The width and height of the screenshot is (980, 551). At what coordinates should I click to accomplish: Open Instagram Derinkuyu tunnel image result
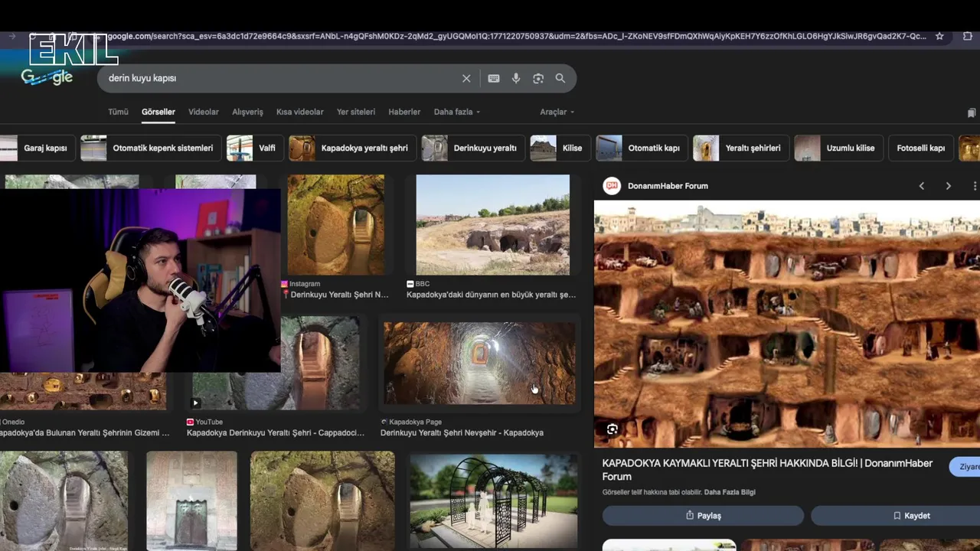(x=336, y=225)
